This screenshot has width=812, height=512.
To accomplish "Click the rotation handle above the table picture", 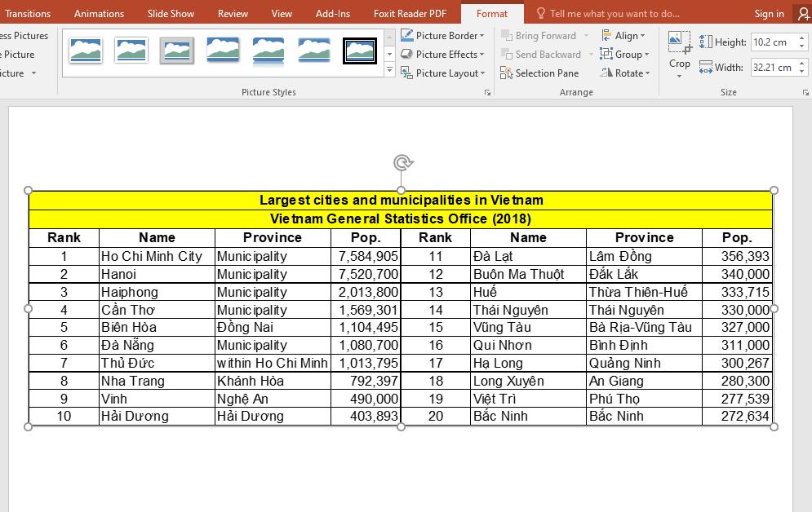I will 402,162.
